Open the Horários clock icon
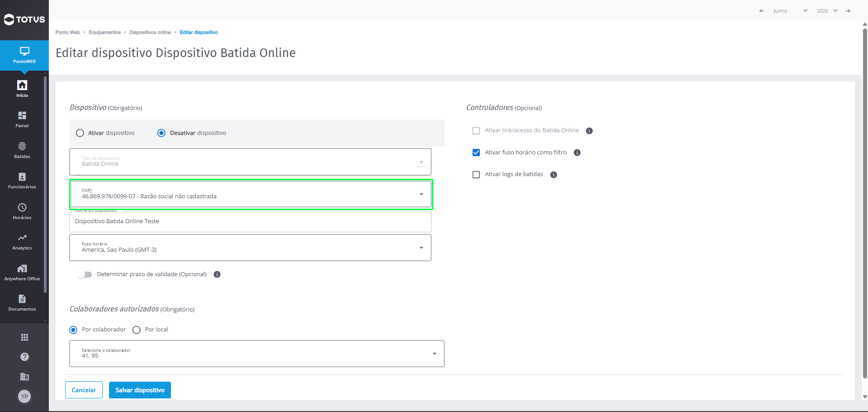 22,207
